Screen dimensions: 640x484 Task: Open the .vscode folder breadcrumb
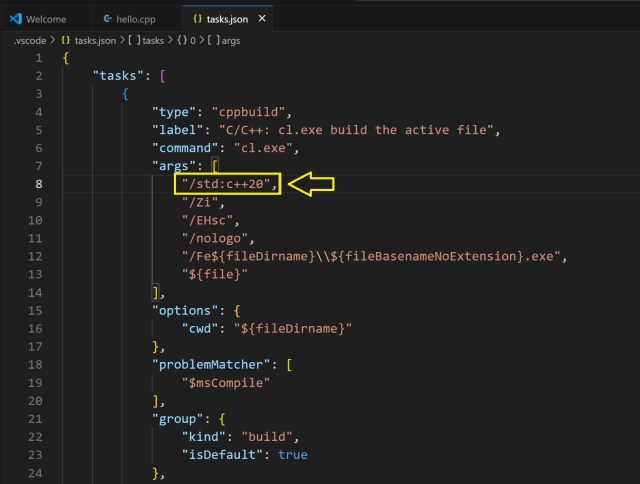click(30, 39)
